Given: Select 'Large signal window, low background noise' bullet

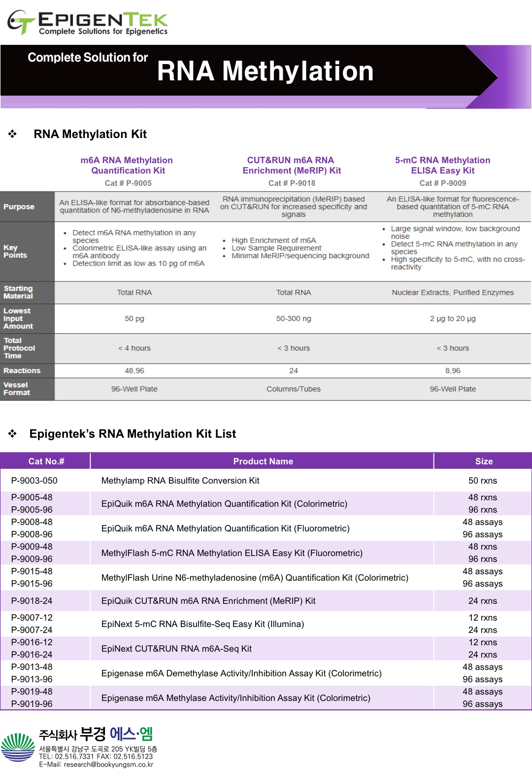Looking at the screenshot, I should pos(455,232).
